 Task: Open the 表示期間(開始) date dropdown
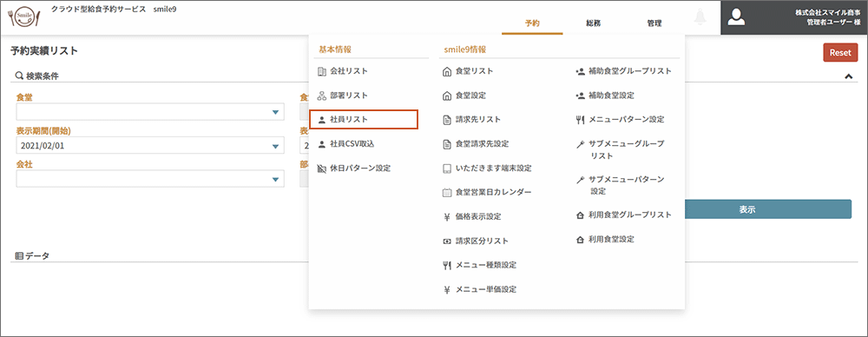pyautogui.click(x=275, y=146)
